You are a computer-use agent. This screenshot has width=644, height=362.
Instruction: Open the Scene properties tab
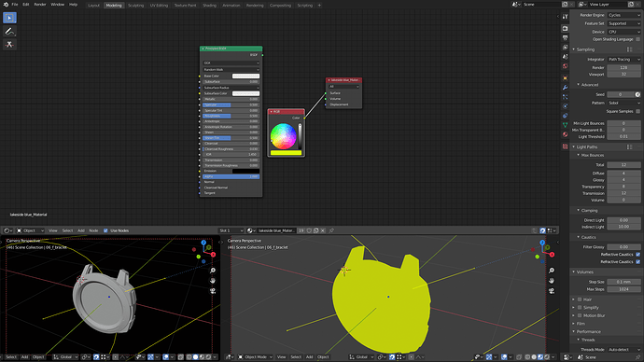click(566, 57)
